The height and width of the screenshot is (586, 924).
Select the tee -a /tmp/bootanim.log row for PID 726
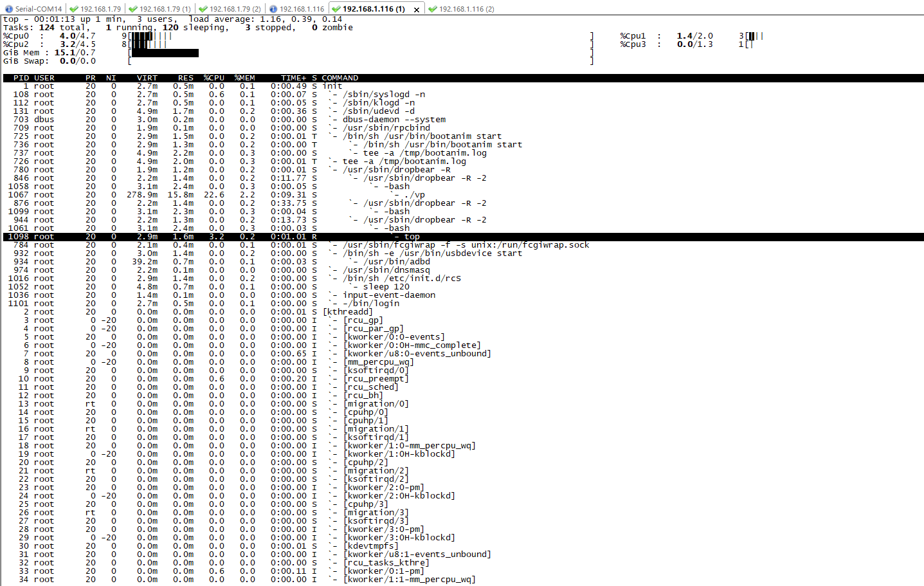click(x=463, y=161)
